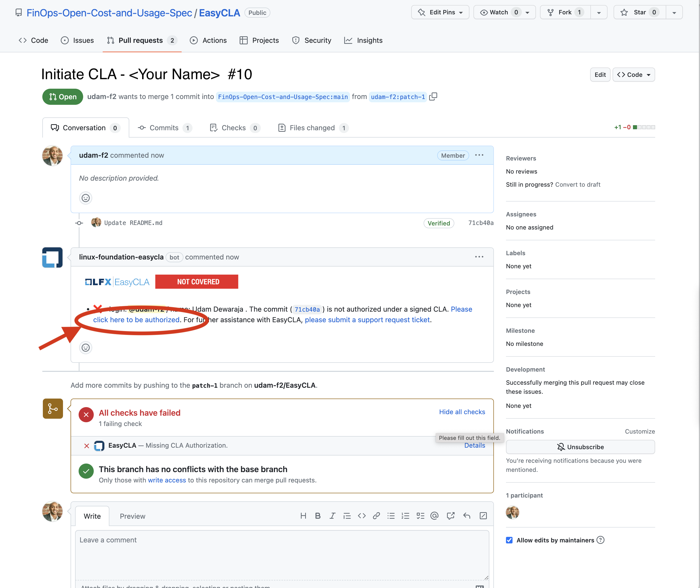Open the three-dots menu on udam-f2's comment
This screenshot has width=700, height=588.
pos(479,155)
